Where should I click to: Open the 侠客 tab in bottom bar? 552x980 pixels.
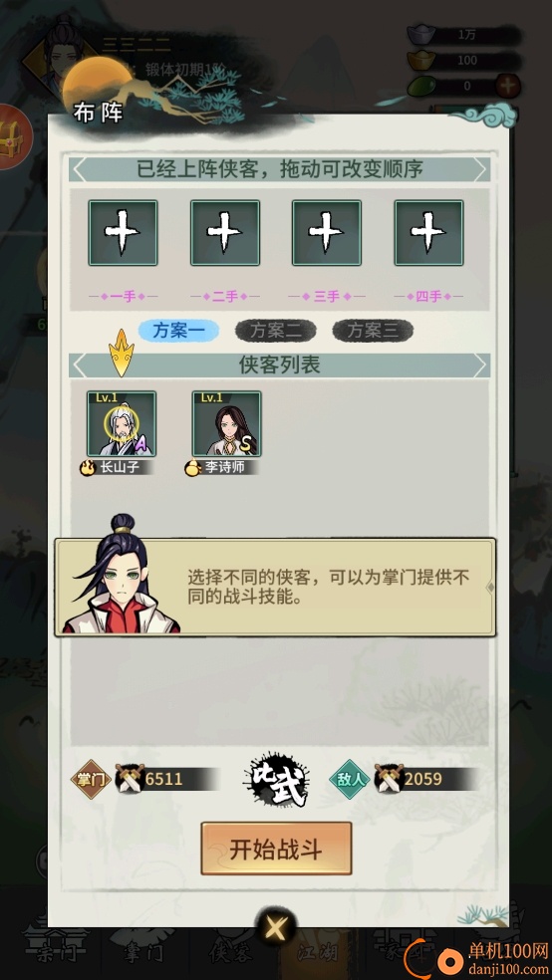tap(230, 952)
